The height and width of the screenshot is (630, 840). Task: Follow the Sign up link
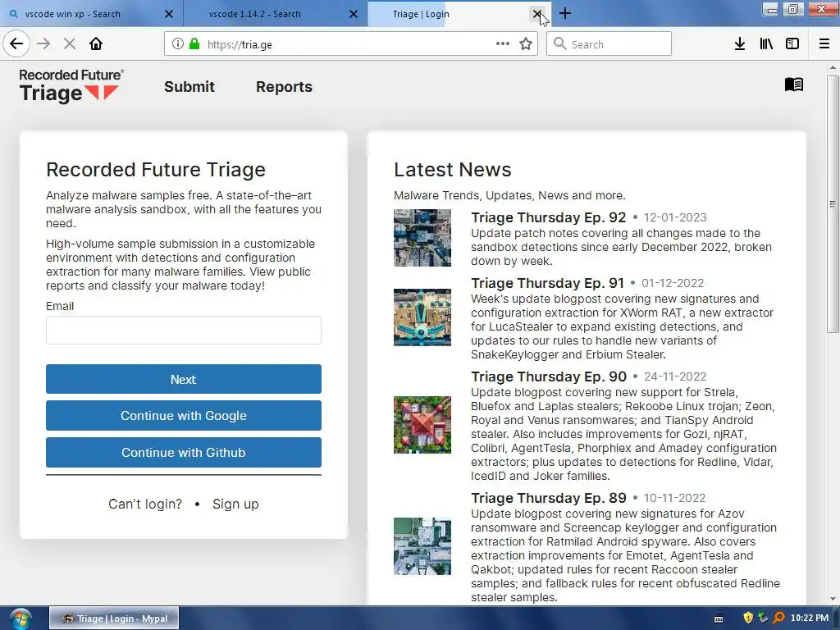point(235,504)
